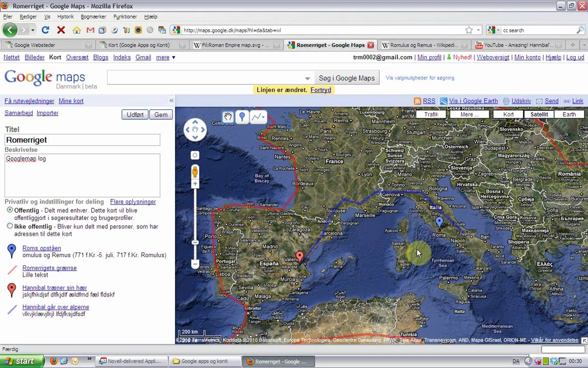Expand the mere dropdown in the Google bar

tap(165, 57)
